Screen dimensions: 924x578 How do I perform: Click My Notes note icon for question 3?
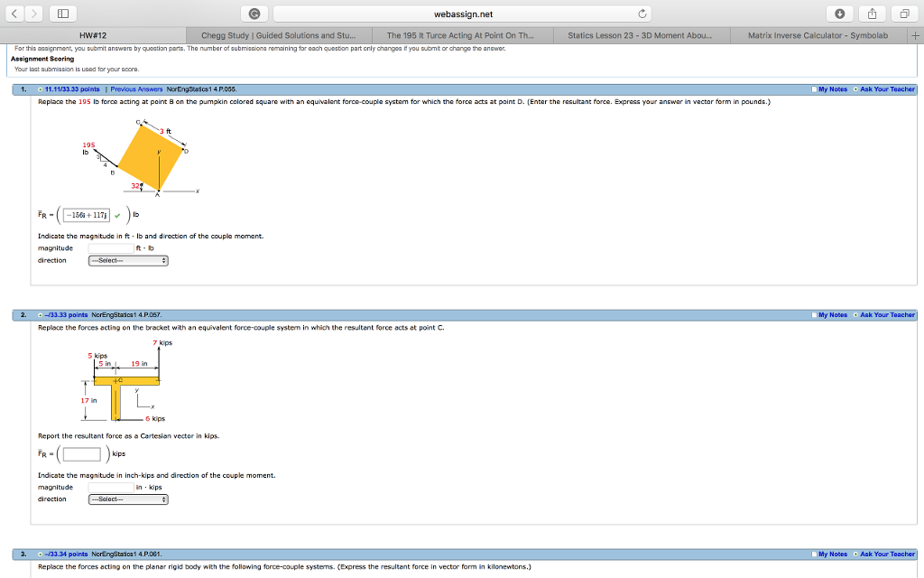pos(814,555)
